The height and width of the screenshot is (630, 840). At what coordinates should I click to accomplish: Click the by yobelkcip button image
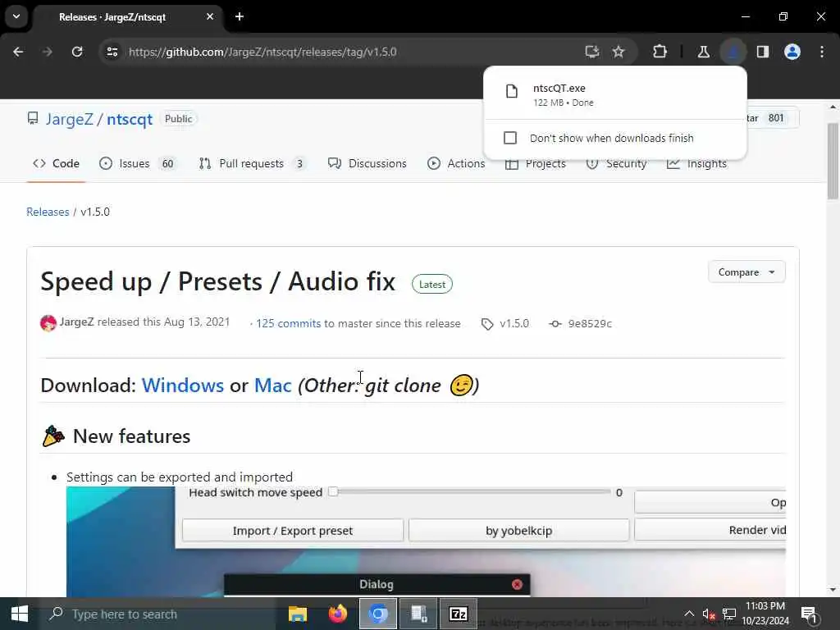(518, 531)
